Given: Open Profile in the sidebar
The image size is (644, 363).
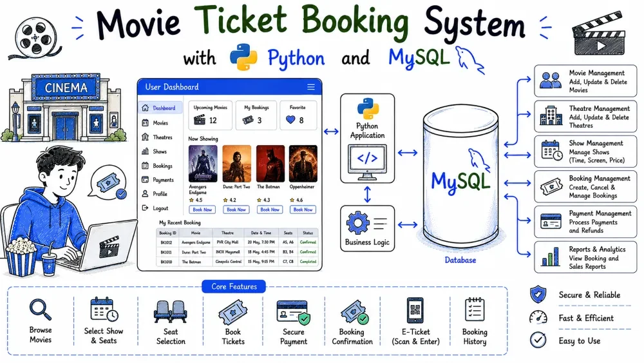Looking at the screenshot, I should [155, 193].
